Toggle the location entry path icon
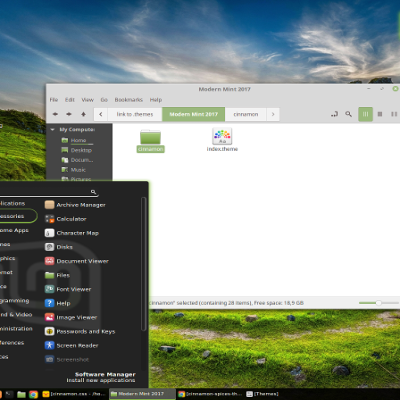Screen dimensions: 400x400 pos(334,114)
